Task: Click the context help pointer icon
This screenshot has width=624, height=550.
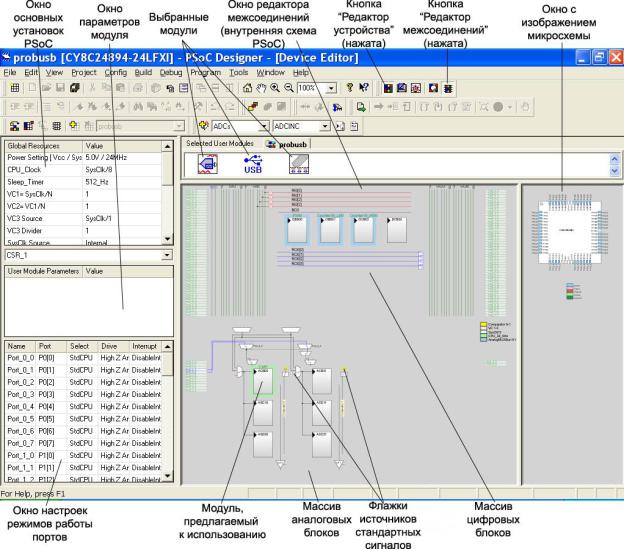Action: tap(364, 88)
